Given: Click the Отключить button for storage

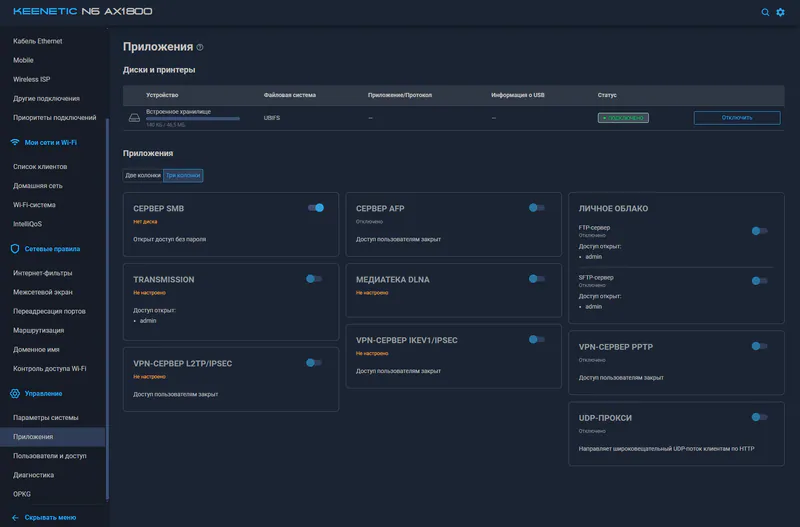Looking at the screenshot, I should 737,118.
